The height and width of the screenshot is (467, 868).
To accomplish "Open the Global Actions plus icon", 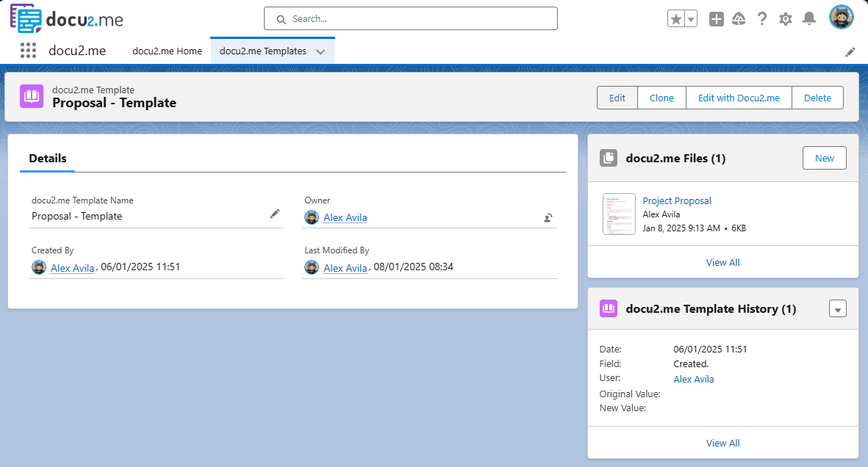I will point(717,19).
